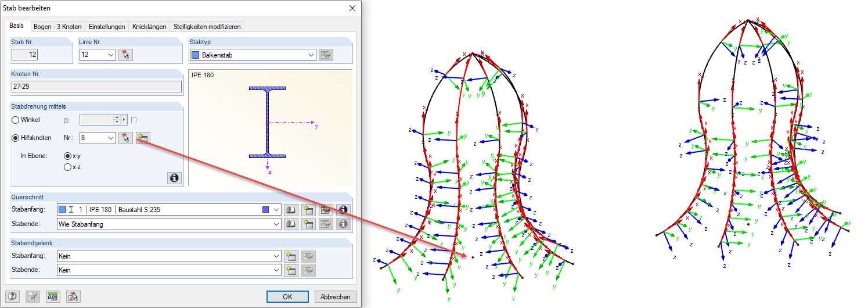Create new hinge for Stabendgelenk Stabanfang
The width and height of the screenshot is (868, 308).
coord(291,256)
